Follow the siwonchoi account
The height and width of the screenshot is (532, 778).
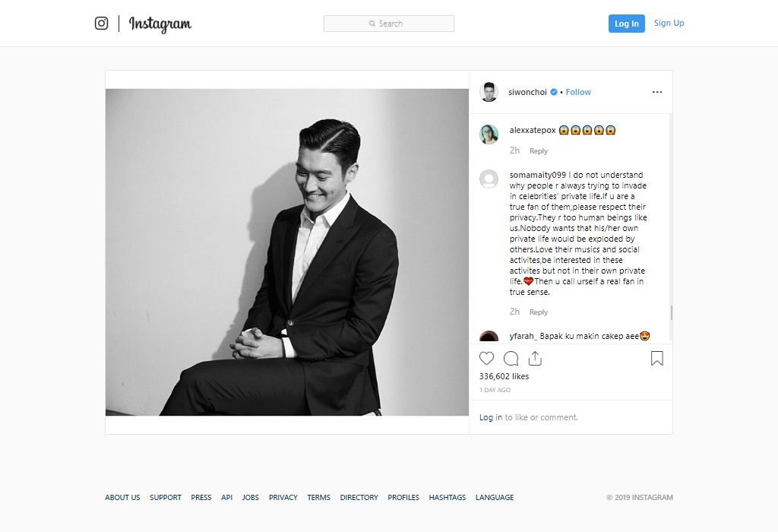578,92
